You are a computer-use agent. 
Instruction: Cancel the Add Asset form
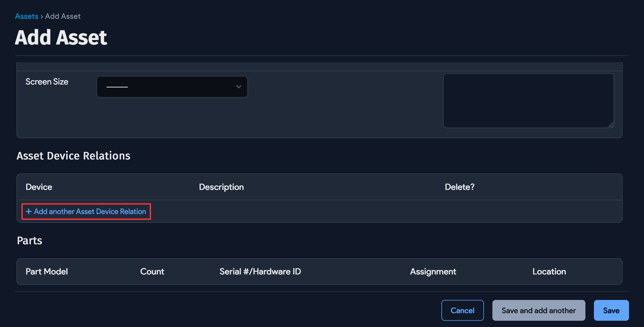pos(462,310)
